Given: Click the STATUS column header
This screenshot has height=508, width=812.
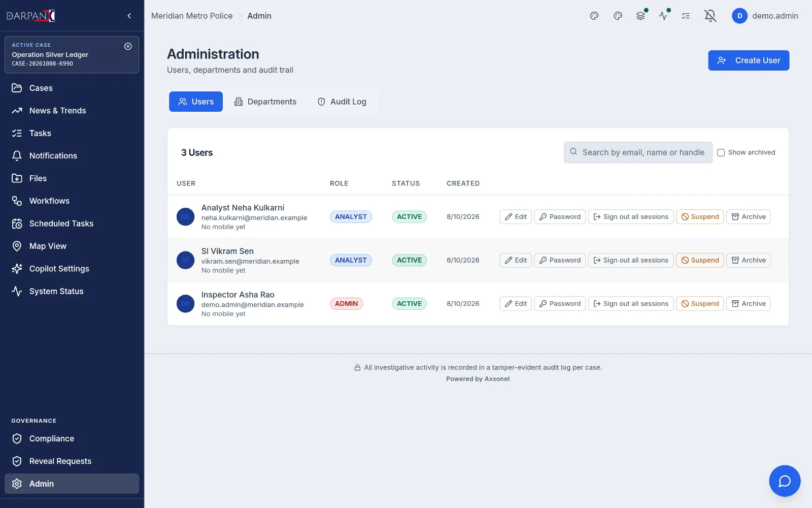Looking at the screenshot, I should 405,183.
